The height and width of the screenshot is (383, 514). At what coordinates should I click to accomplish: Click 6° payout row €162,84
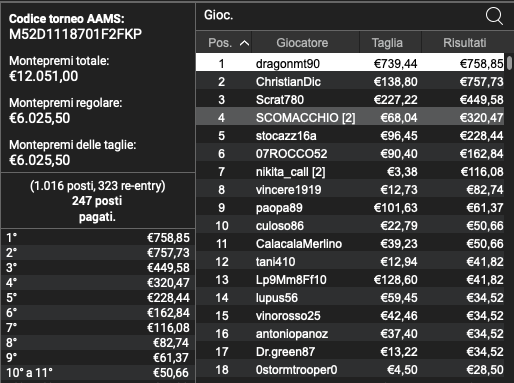(98, 313)
